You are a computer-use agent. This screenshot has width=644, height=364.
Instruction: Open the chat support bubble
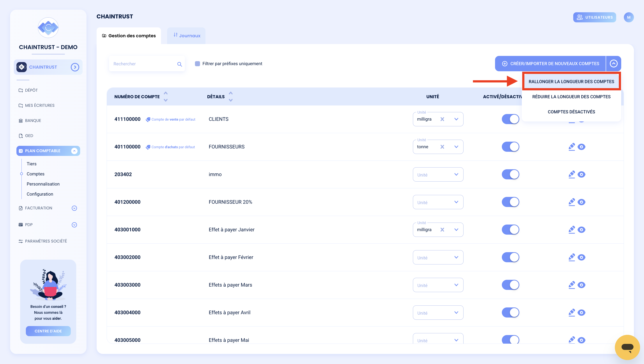(x=627, y=347)
